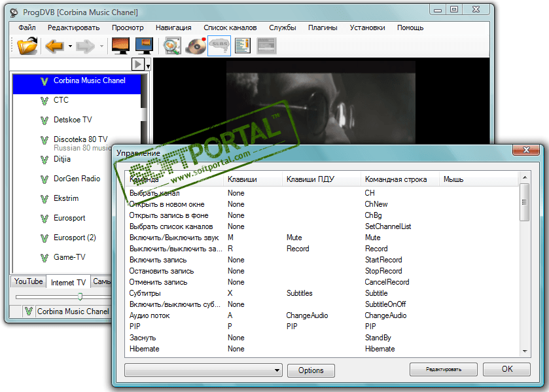Click the orange monitor fullscreen icon

pyautogui.click(x=120, y=46)
